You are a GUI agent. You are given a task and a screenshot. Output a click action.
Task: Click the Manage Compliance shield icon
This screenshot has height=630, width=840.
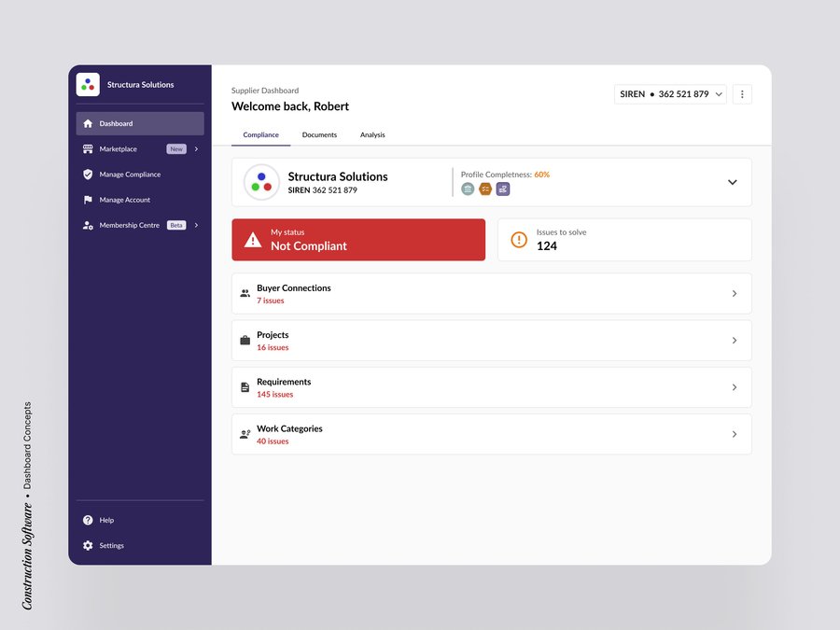88,175
